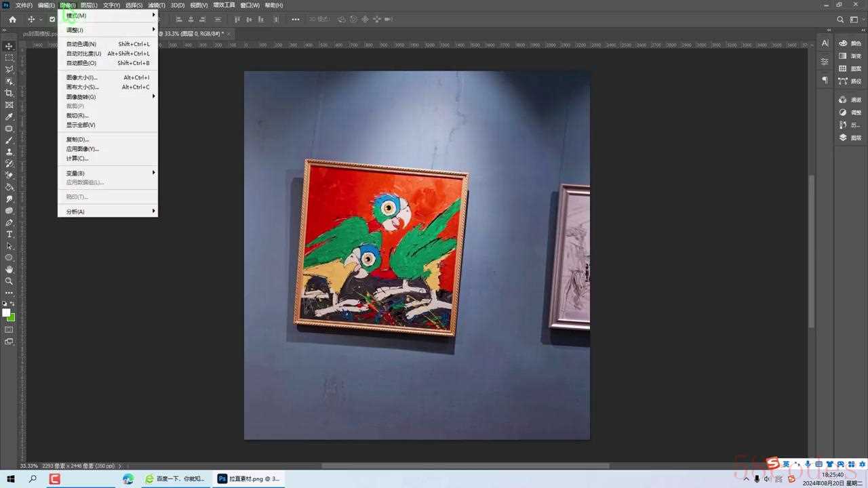Select the Lasso tool
The height and width of the screenshot is (488, 868).
pos(9,69)
